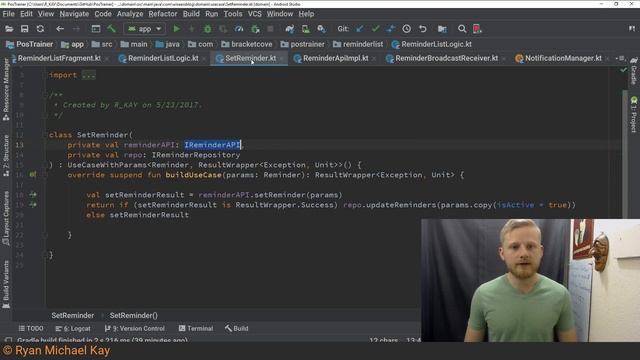Click the layout window icon beside the hammer
The height and width of the screenshot is (360, 640).
point(96,29)
